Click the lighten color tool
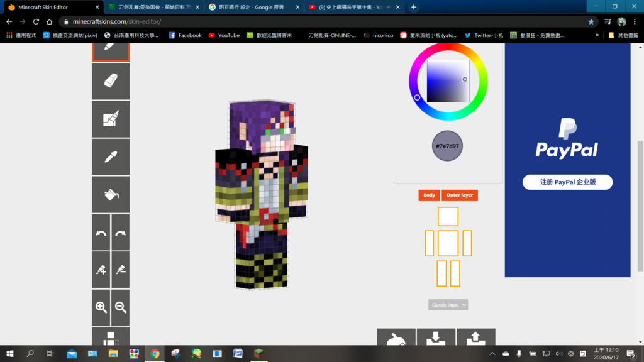 pos(101,270)
